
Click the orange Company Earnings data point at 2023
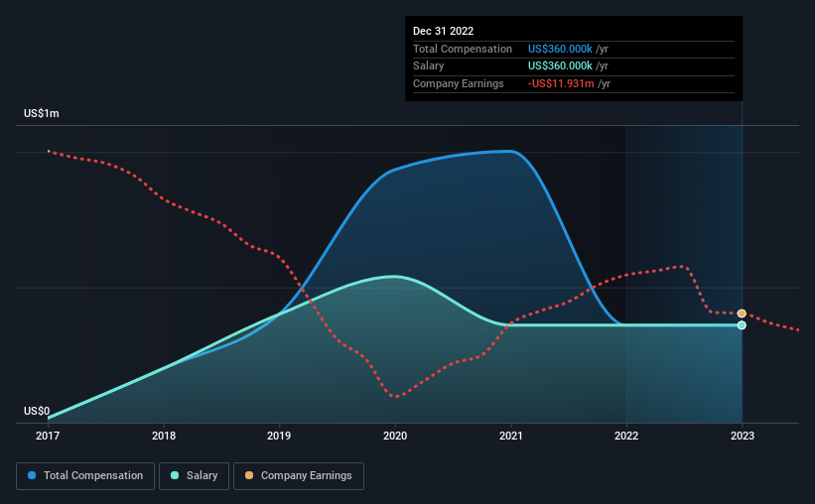(x=742, y=314)
